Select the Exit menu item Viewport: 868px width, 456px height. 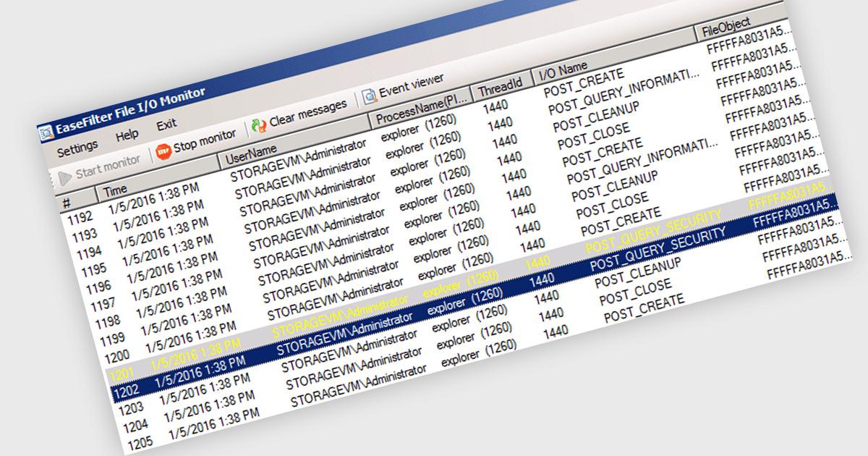pos(166,125)
